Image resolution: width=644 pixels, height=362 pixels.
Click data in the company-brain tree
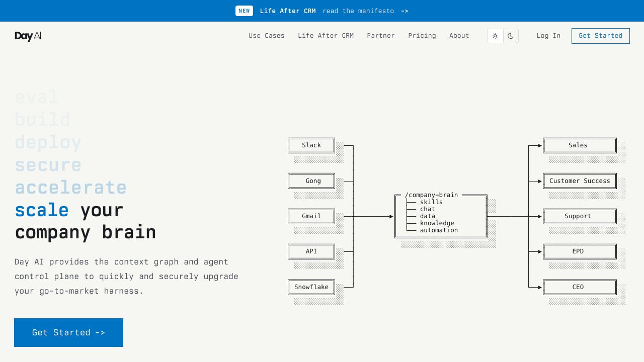tap(428, 216)
